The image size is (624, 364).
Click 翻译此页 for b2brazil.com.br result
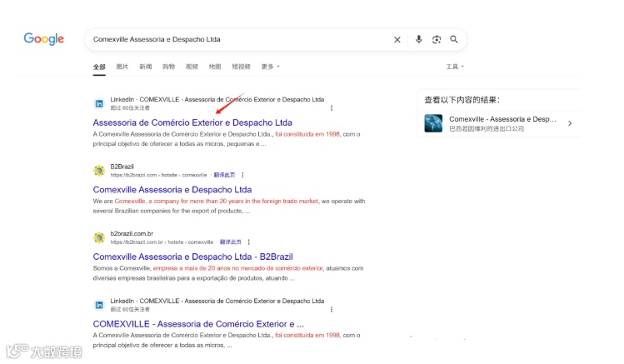231,242
